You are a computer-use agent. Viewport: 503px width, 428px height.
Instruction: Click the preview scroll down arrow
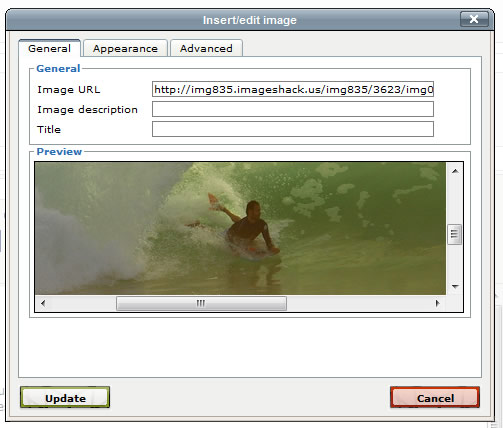coord(455,286)
